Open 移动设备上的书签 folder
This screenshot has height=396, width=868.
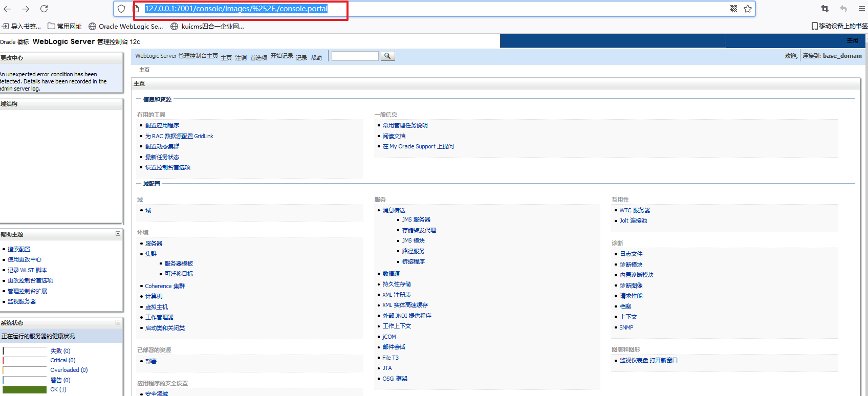(839, 26)
